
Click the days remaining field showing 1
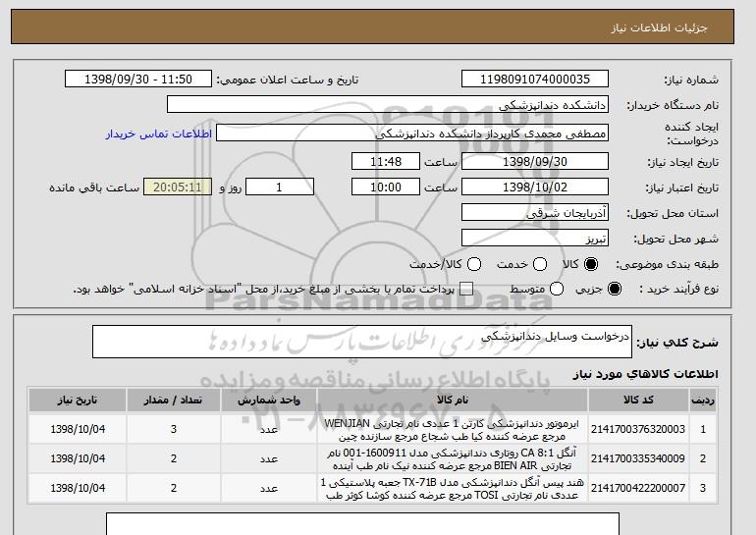point(280,187)
